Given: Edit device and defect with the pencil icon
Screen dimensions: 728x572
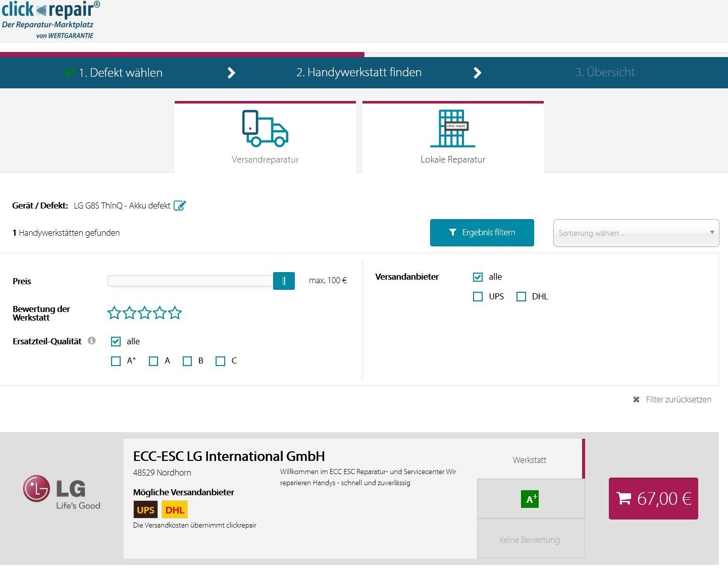Looking at the screenshot, I should click(180, 205).
